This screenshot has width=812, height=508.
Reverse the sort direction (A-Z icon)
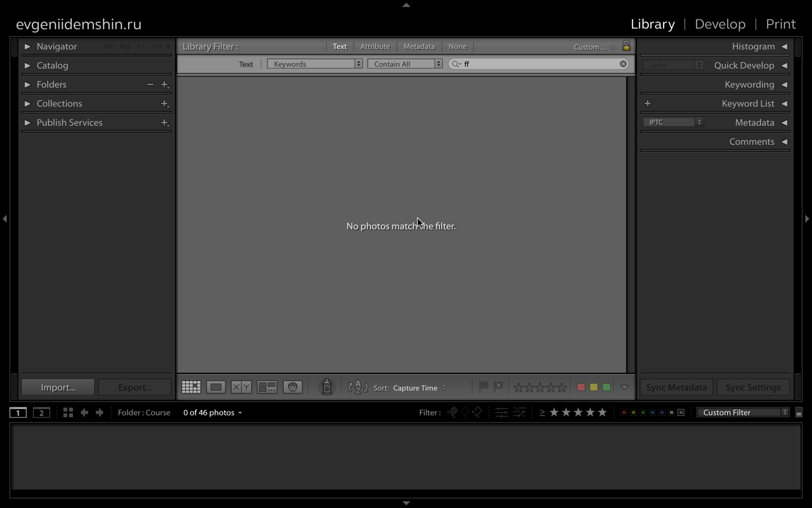[x=358, y=388]
